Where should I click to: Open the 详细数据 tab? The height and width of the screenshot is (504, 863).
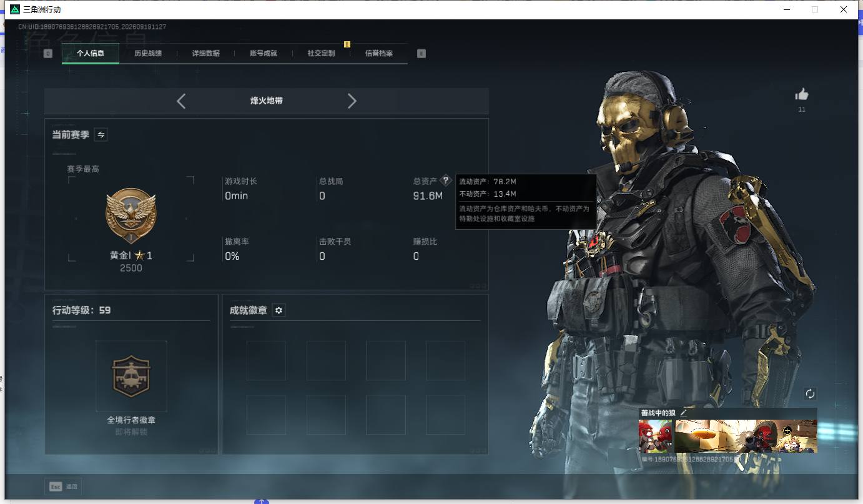206,54
